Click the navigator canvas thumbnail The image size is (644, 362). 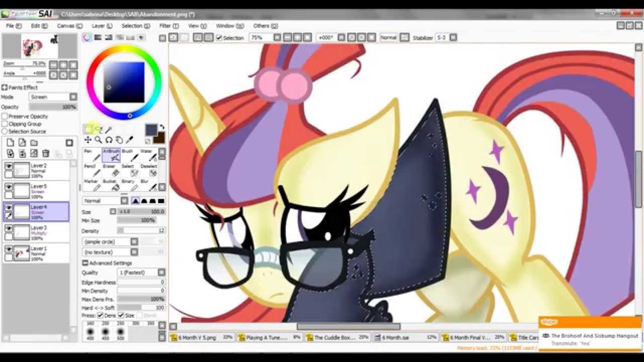click(40, 46)
